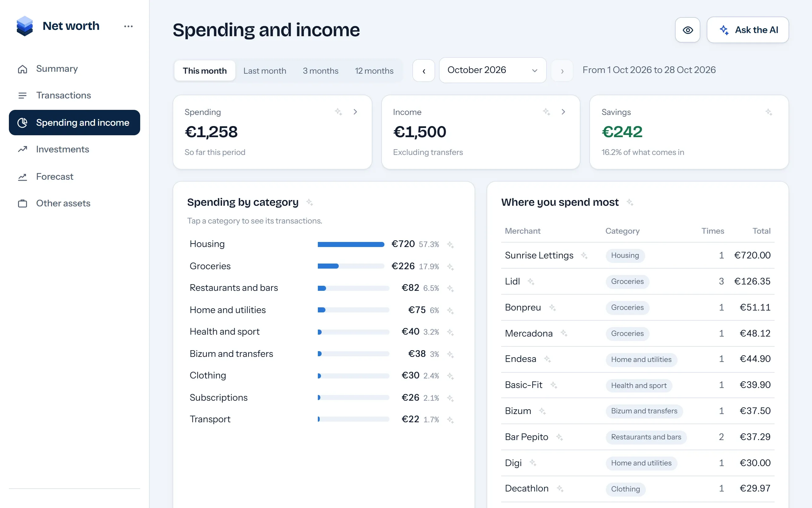The height and width of the screenshot is (508, 812).
Task: Click the sparkle icon in the Housing row
Action: point(450,244)
